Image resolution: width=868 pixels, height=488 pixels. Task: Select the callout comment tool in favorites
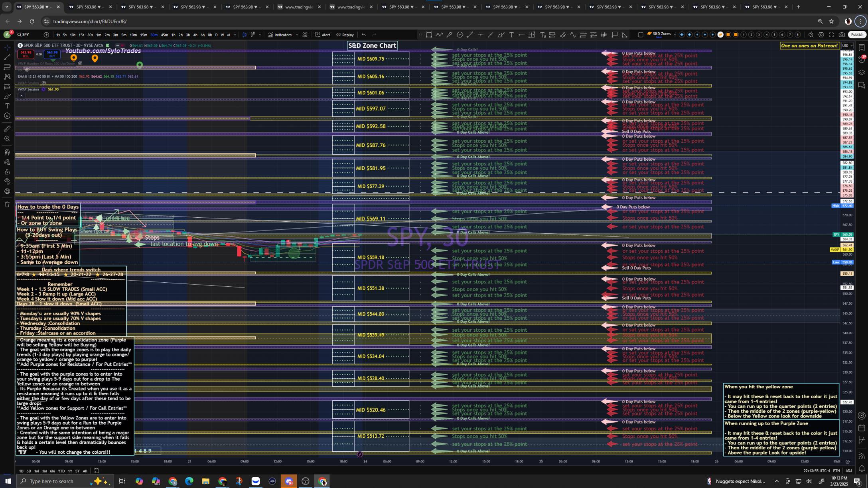614,35
